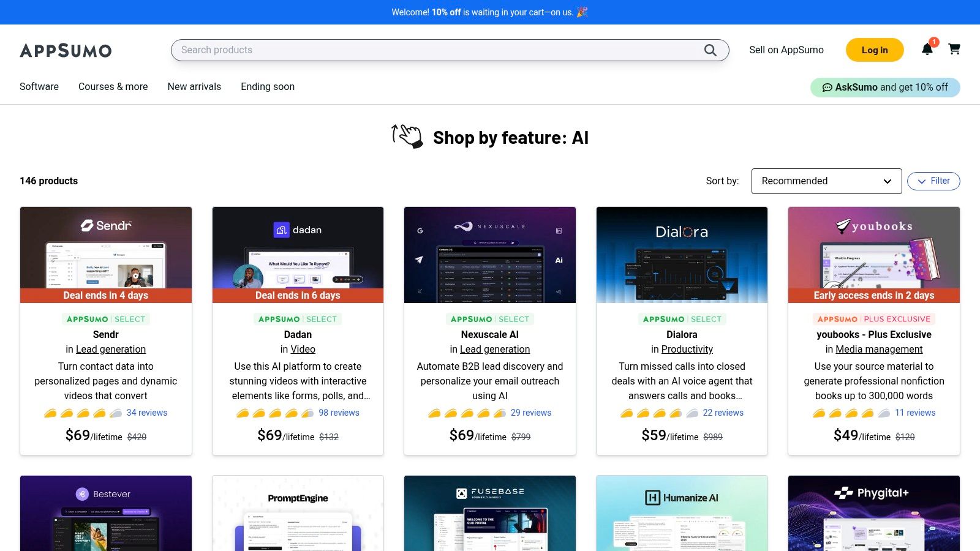
Task: Click the dadan logo image
Action: coord(298,230)
